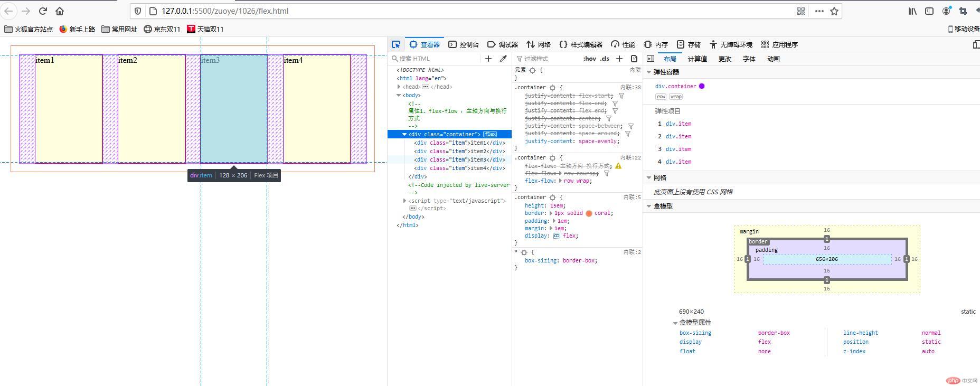This screenshot has width=980, height=386.
Task: Add a new style rule
Action: pyautogui.click(x=619, y=59)
